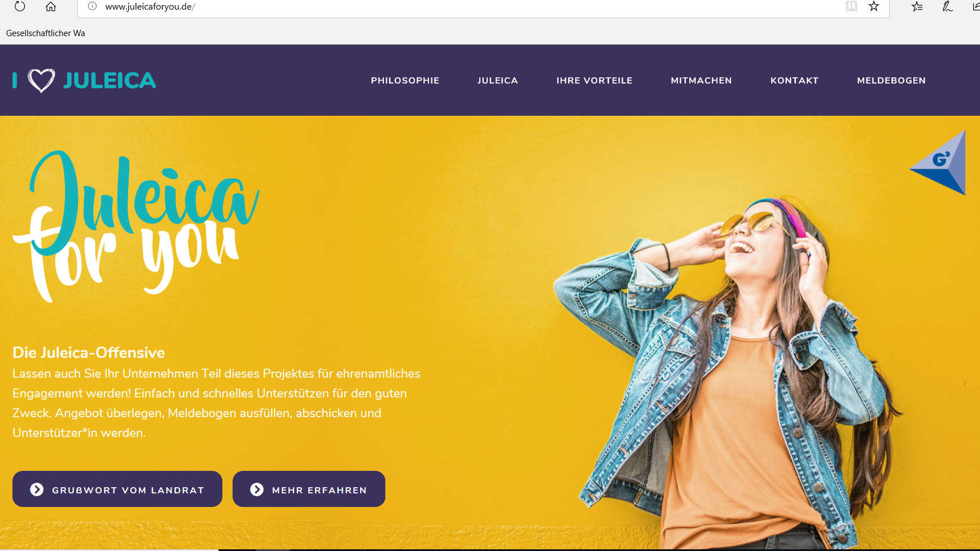Viewport: 980px width, 551px height.
Task: Click the Mehr erfahren button
Action: click(309, 489)
